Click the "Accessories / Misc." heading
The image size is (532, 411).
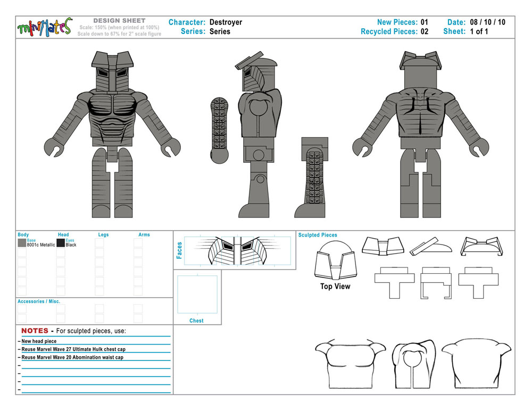(39, 301)
